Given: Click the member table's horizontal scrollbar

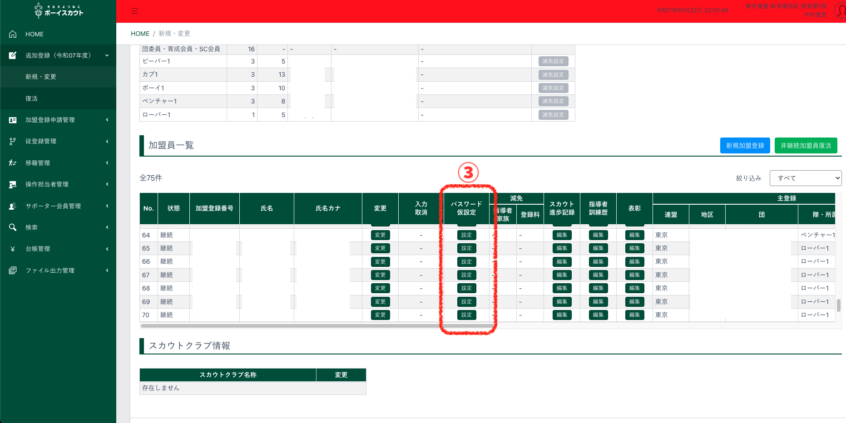Looking at the screenshot, I should [x=300, y=325].
